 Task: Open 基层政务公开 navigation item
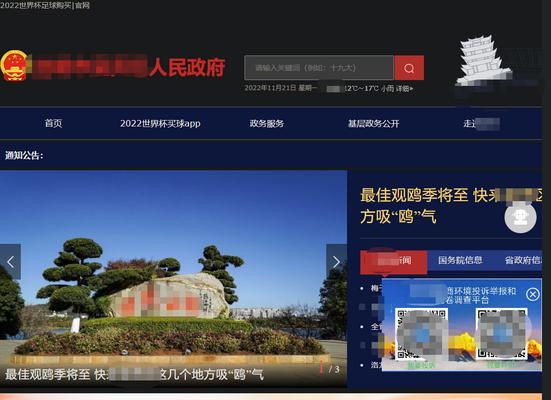374,123
